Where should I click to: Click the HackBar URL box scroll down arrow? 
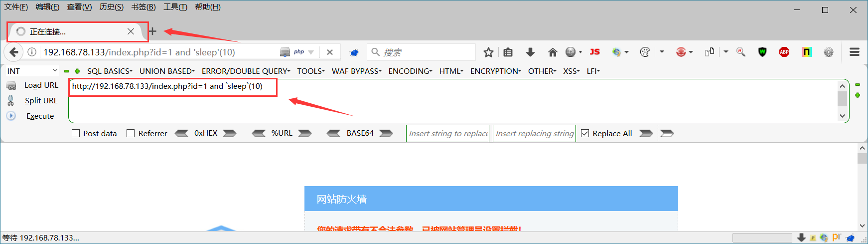(842, 116)
